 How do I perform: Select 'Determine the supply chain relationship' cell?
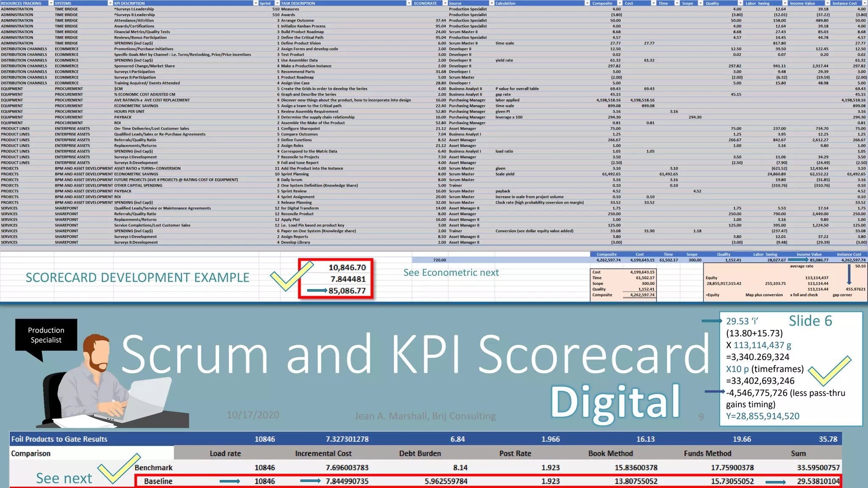317,117
